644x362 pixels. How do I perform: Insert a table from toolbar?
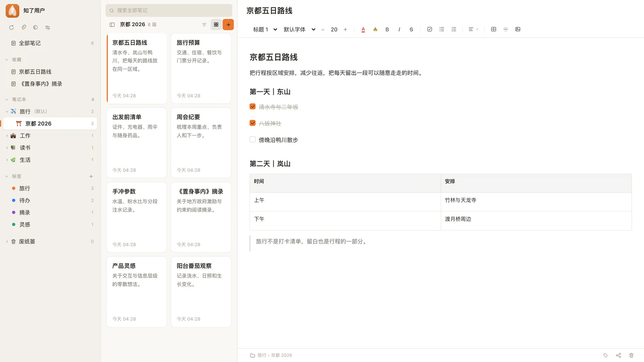tap(493, 29)
